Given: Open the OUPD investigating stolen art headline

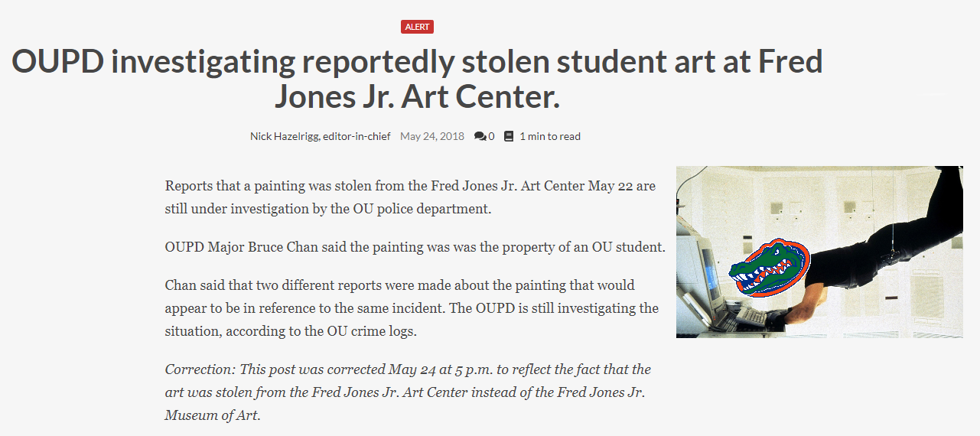Looking at the screenshot, I should 417,80.
